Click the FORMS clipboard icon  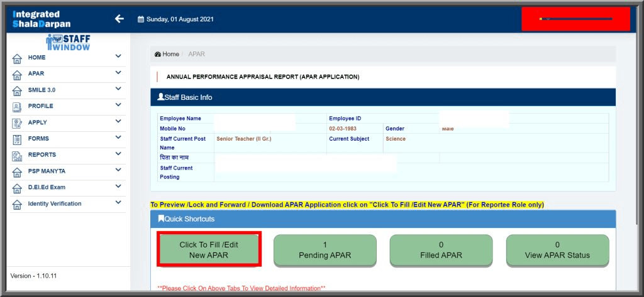click(17, 139)
